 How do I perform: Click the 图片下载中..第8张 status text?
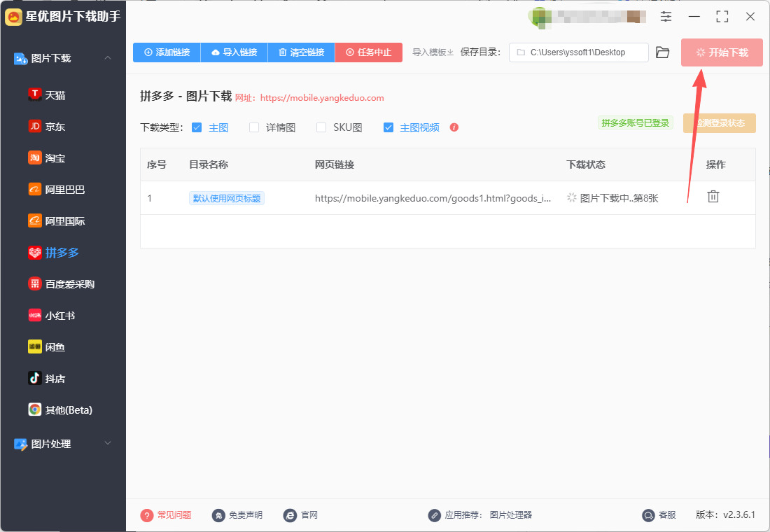[x=619, y=198]
